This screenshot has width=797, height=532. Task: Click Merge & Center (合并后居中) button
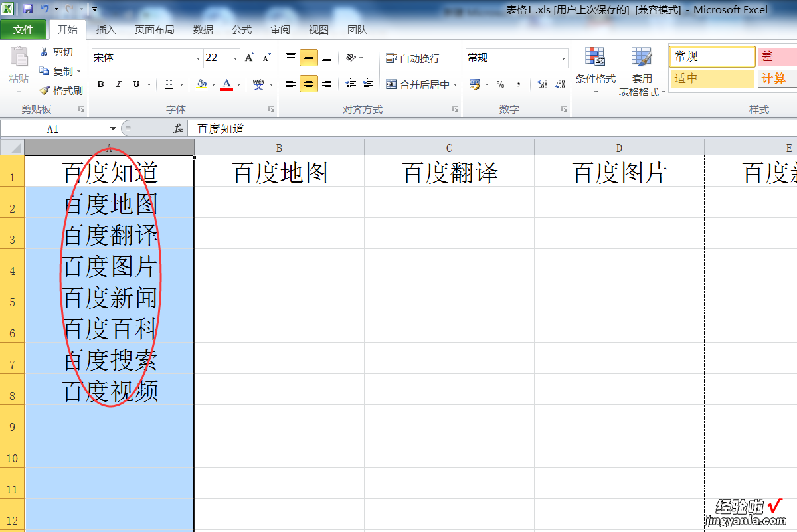coord(417,84)
